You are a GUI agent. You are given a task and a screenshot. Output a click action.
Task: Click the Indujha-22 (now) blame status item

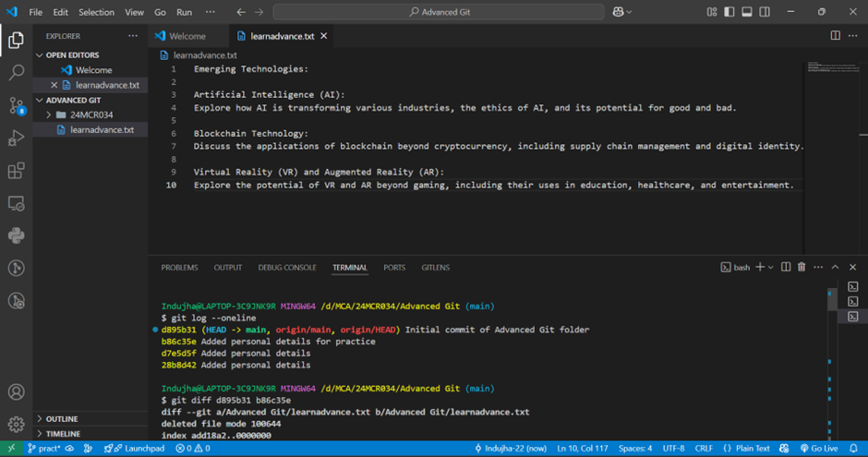click(511, 448)
